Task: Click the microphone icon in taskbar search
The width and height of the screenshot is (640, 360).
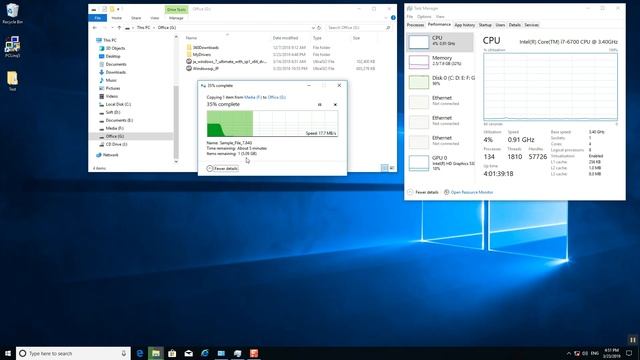Action: click(x=124, y=353)
